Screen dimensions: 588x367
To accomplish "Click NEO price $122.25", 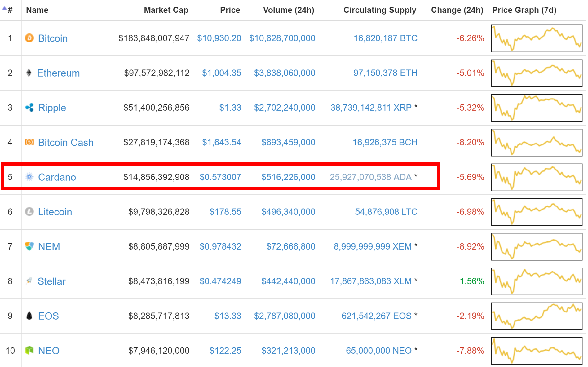I will pos(225,351).
